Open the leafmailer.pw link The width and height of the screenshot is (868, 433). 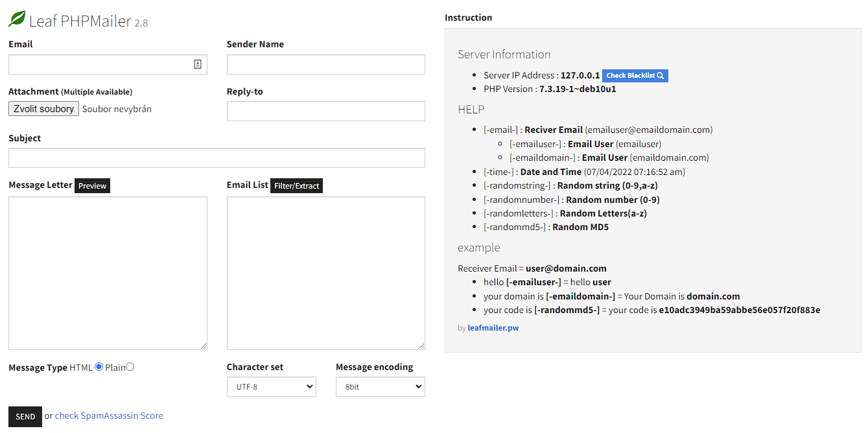pyautogui.click(x=493, y=328)
